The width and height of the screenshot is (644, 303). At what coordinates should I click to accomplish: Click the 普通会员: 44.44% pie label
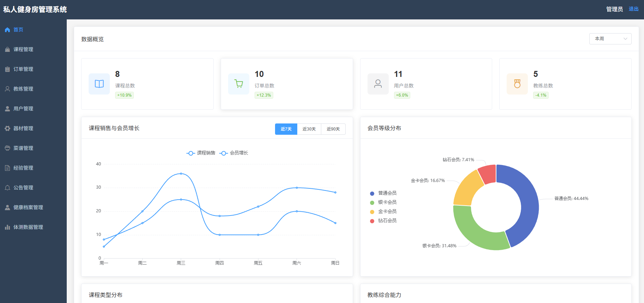coord(571,199)
